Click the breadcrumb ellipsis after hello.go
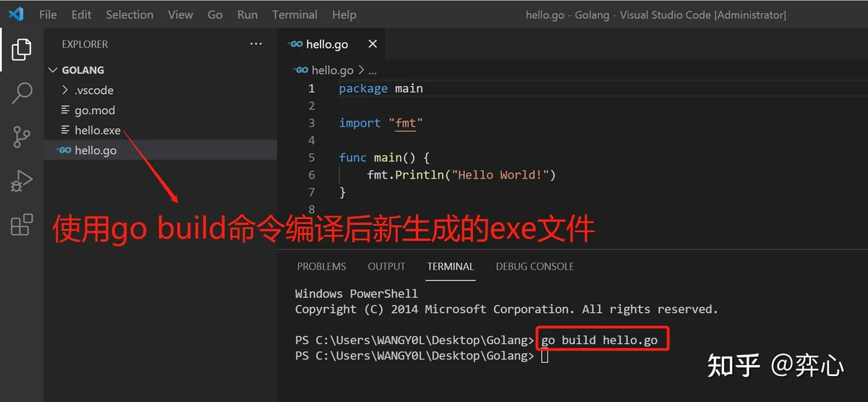This screenshot has width=868, height=402. pyautogui.click(x=373, y=72)
